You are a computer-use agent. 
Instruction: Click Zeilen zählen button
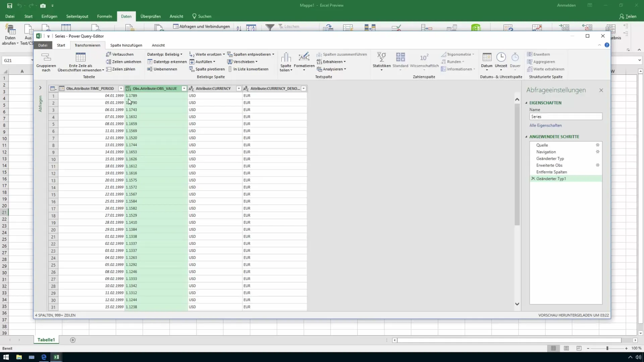coord(120,69)
